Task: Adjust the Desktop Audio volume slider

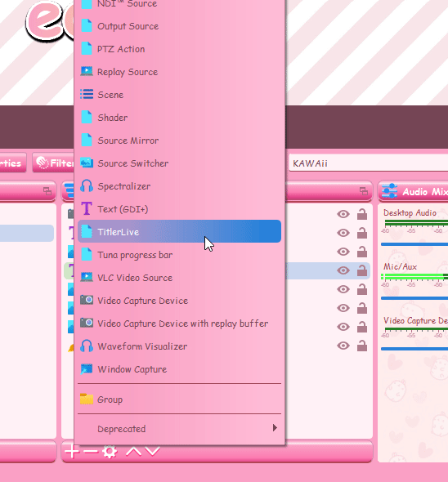Action: [x=414, y=244]
